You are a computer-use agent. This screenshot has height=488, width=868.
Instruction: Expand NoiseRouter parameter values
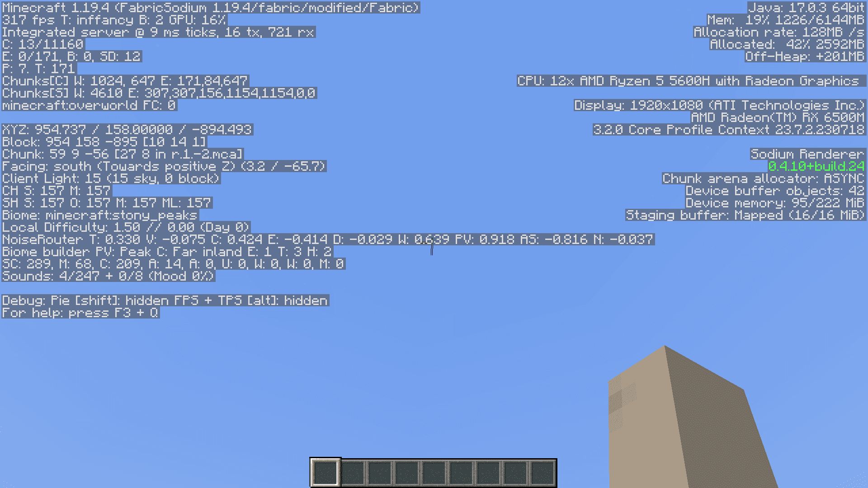click(328, 239)
